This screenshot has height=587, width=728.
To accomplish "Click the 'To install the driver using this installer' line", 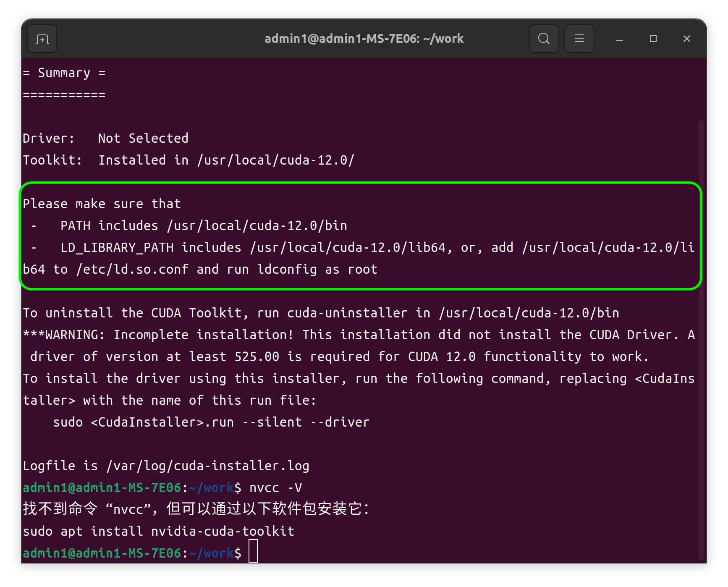I will tap(359, 378).
